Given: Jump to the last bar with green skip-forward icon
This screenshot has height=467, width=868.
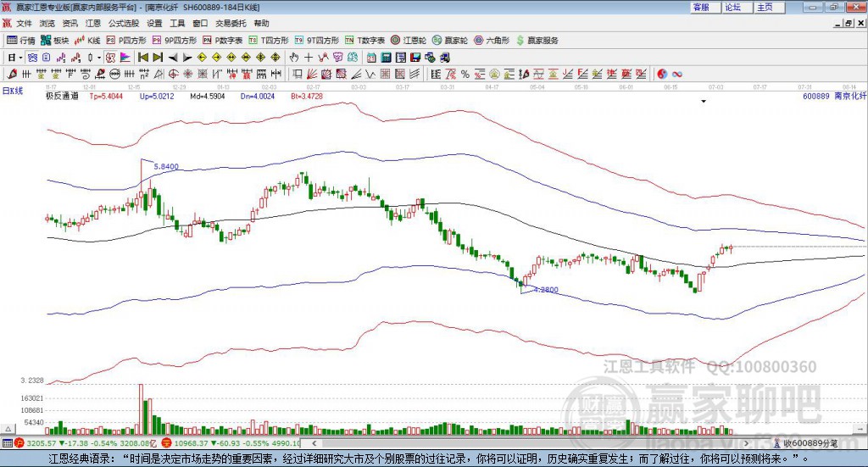Looking at the screenshot, I should [158, 58].
